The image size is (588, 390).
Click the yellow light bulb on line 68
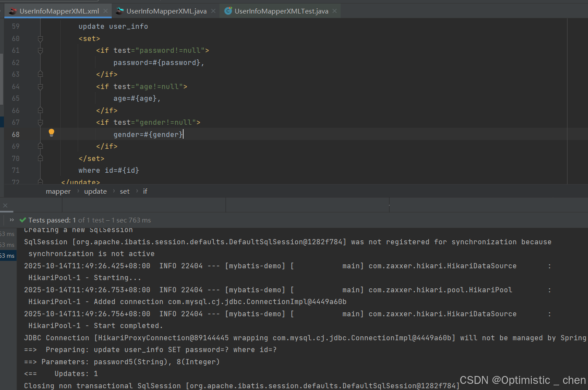click(51, 133)
